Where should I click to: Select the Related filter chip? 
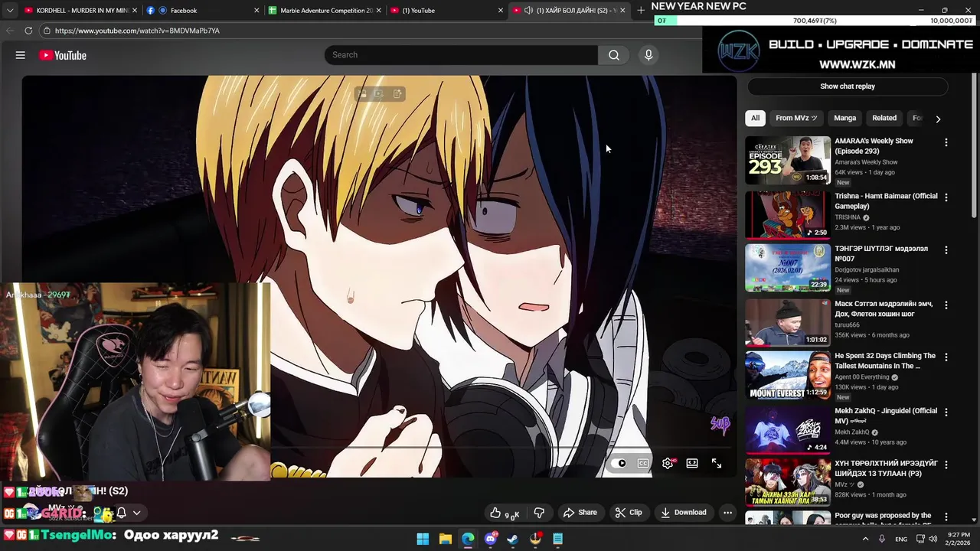884,118
